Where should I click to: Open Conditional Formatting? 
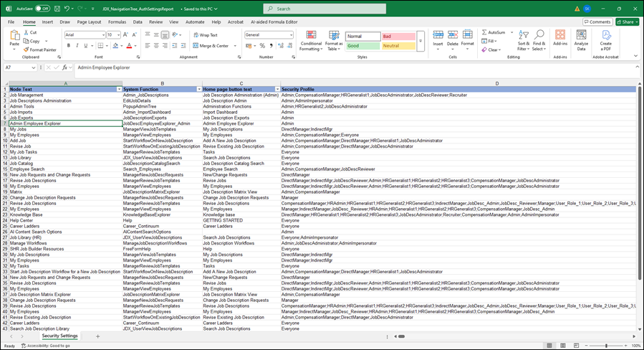click(x=312, y=40)
